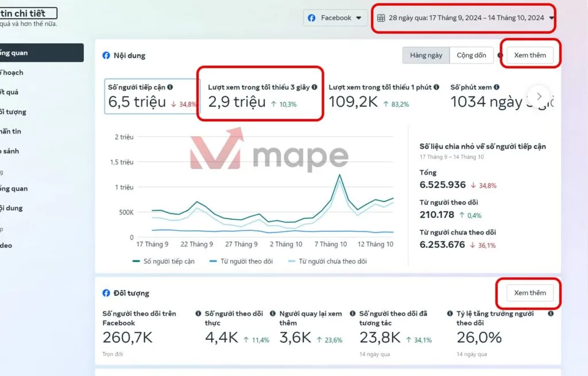Click info icon beside Số người tiếp cận
The height and width of the screenshot is (376, 588).
tap(170, 87)
